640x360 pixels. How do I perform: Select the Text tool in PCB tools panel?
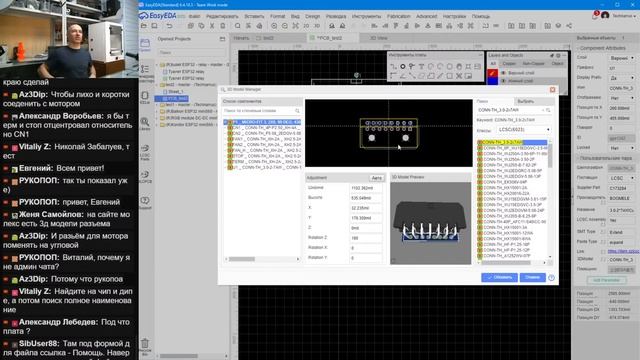(421, 66)
